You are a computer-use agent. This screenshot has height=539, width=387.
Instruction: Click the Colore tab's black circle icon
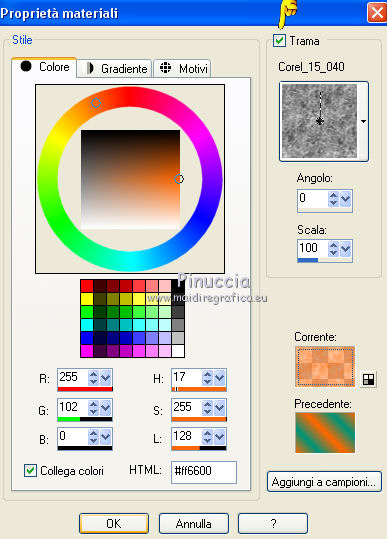pyautogui.click(x=26, y=66)
